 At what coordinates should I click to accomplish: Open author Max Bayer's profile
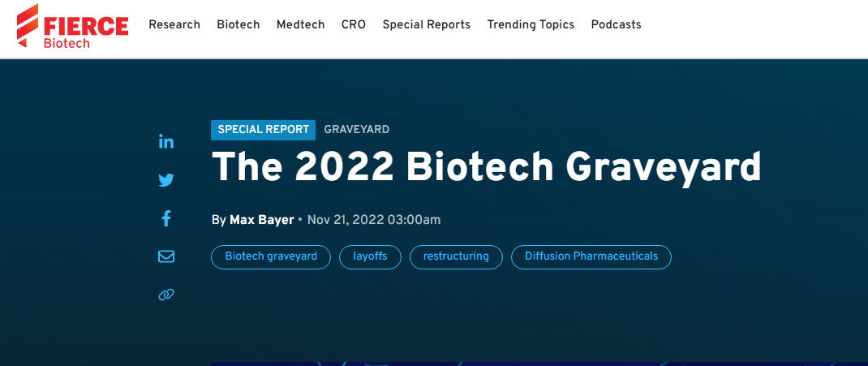click(261, 220)
